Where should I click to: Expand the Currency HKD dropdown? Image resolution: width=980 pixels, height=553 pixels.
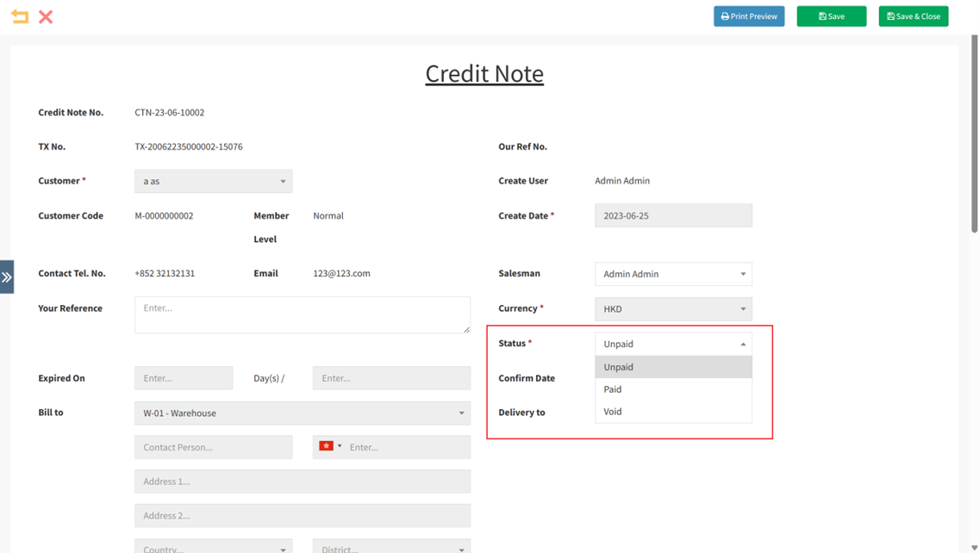pyautogui.click(x=672, y=308)
